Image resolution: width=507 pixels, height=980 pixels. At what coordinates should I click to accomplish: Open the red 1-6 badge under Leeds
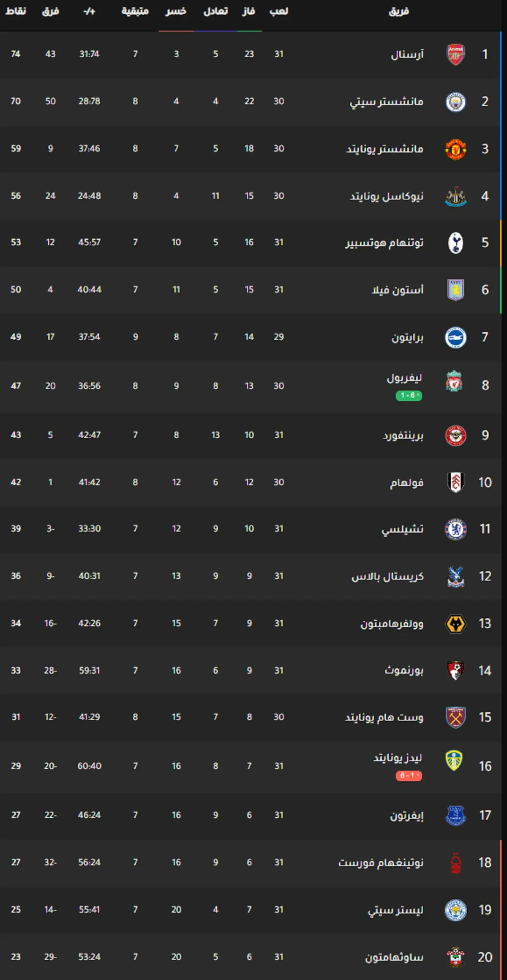[409, 775]
